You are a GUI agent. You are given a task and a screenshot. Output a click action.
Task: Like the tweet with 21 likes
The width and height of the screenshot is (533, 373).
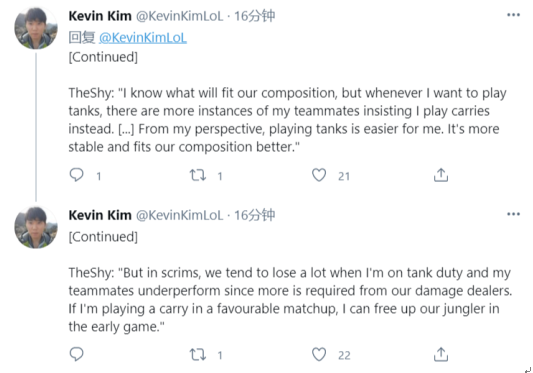[319, 175]
